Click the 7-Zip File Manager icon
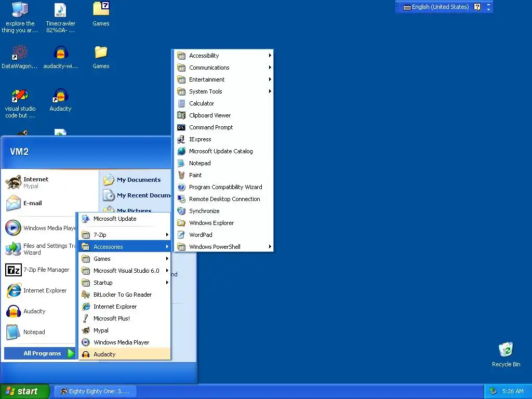Image resolution: width=532 pixels, height=399 pixels. tap(14, 270)
